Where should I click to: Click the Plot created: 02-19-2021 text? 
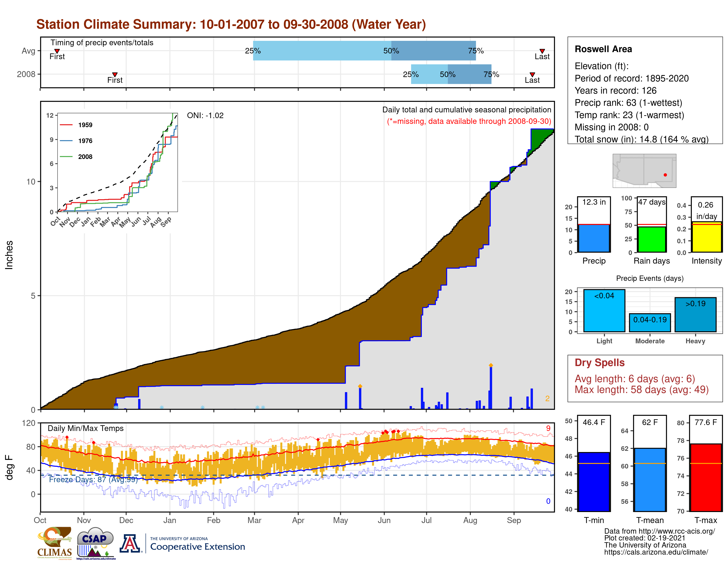(644, 538)
